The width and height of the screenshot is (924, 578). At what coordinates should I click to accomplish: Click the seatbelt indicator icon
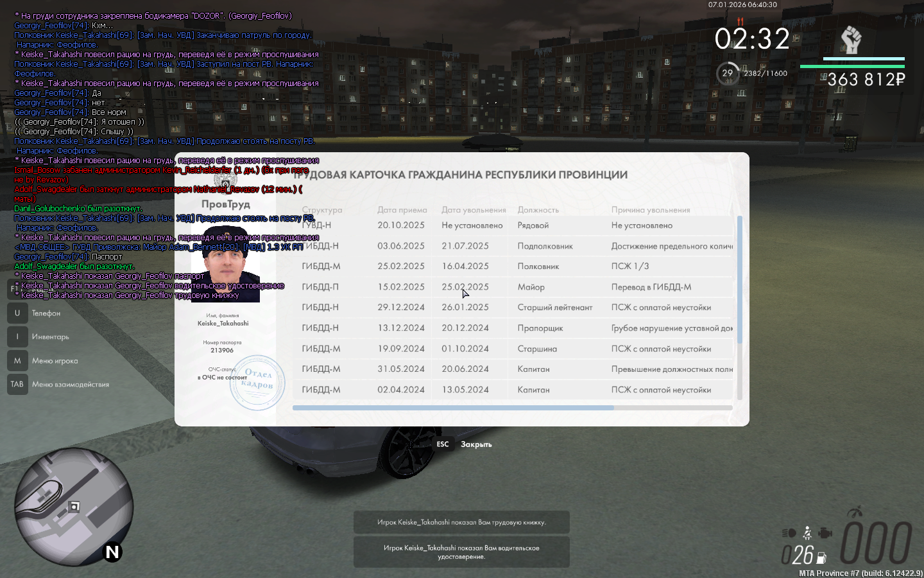(x=807, y=533)
